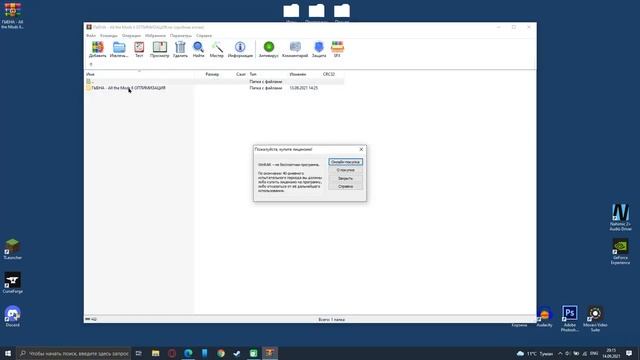
Task: Click the Справка button in license dialog
Action: (x=345, y=187)
